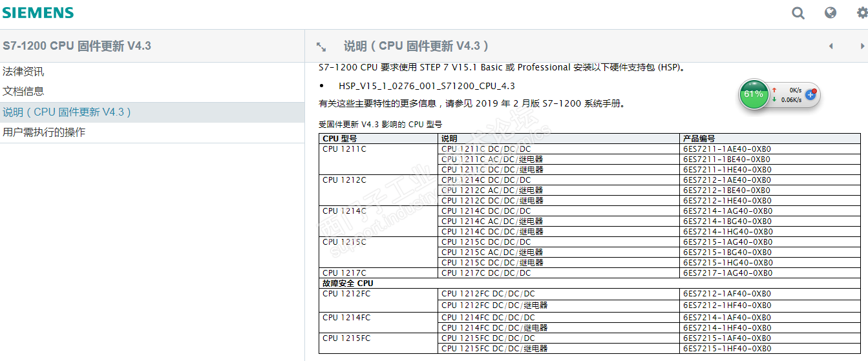The image size is (868, 361).
Task: Click the S7-1200 CPU 固件更新 V4.3 sidebar title
Action: point(77,46)
